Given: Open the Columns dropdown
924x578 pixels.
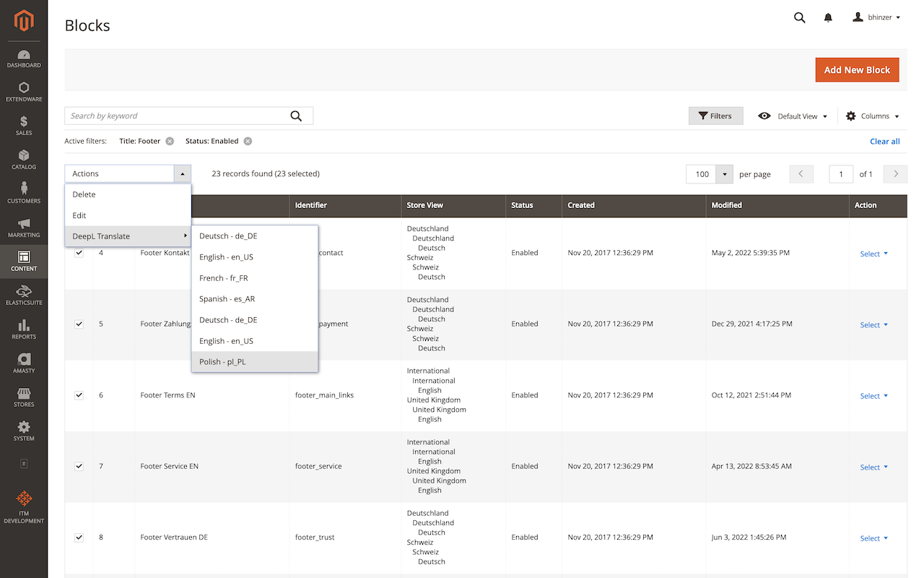Looking at the screenshot, I should tap(872, 116).
